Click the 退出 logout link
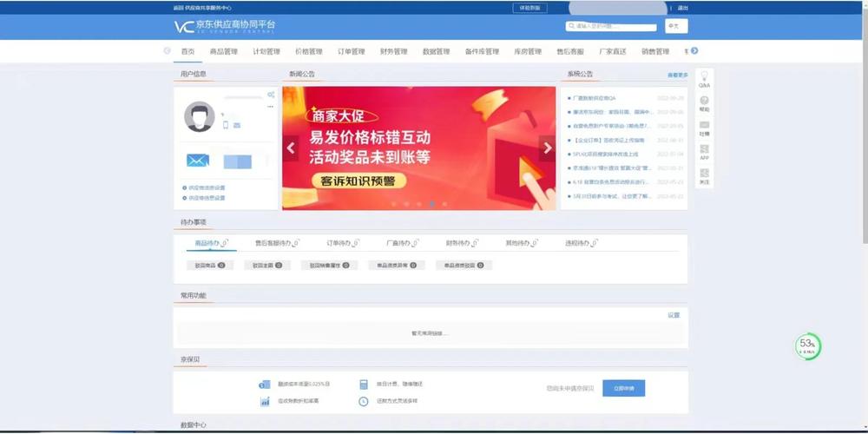This screenshot has height=434, width=868. pyautogui.click(x=683, y=8)
